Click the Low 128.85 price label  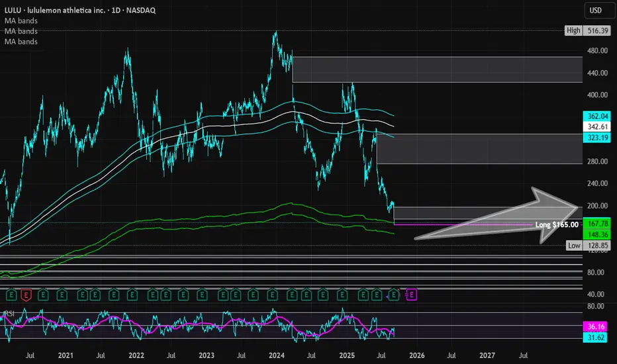[598, 246]
